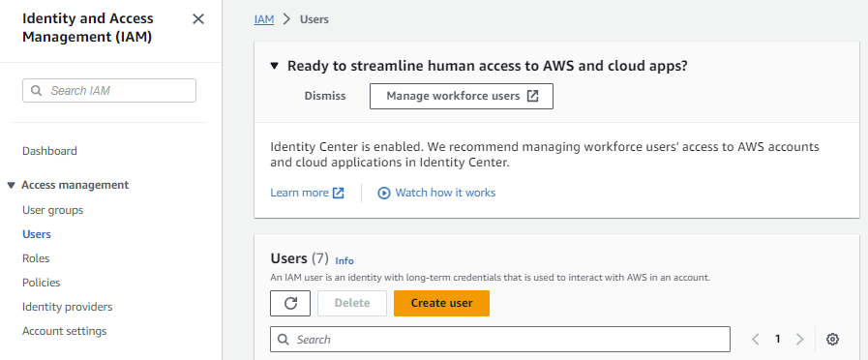Create a new IAM user
The width and height of the screenshot is (868, 360).
442,303
